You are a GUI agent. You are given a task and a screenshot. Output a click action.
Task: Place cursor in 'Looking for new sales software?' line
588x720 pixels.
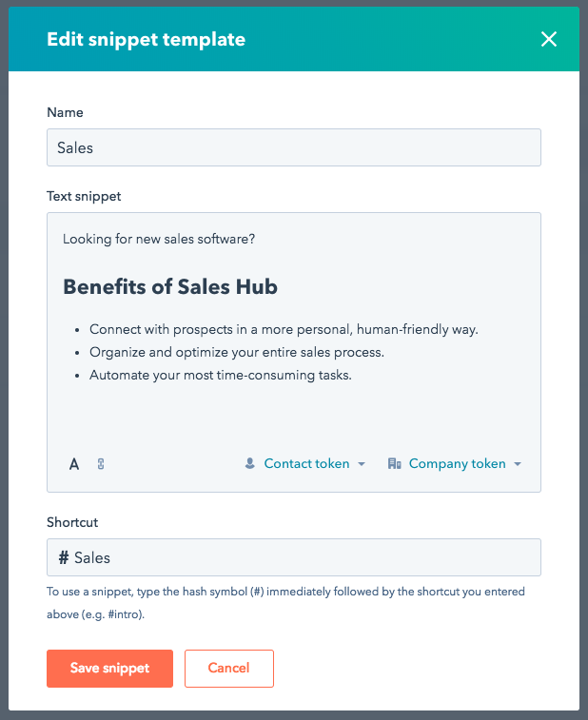coord(159,240)
